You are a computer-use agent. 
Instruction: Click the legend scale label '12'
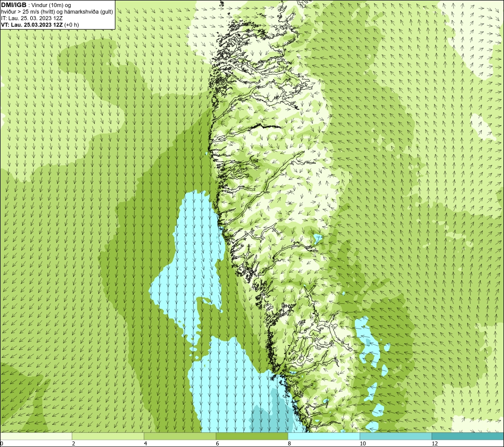tap(435, 444)
